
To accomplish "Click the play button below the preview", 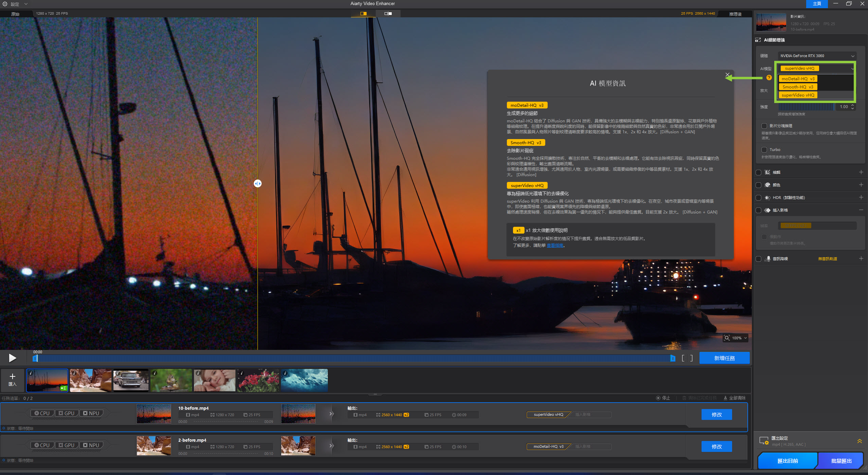I will click(x=13, y=358).
